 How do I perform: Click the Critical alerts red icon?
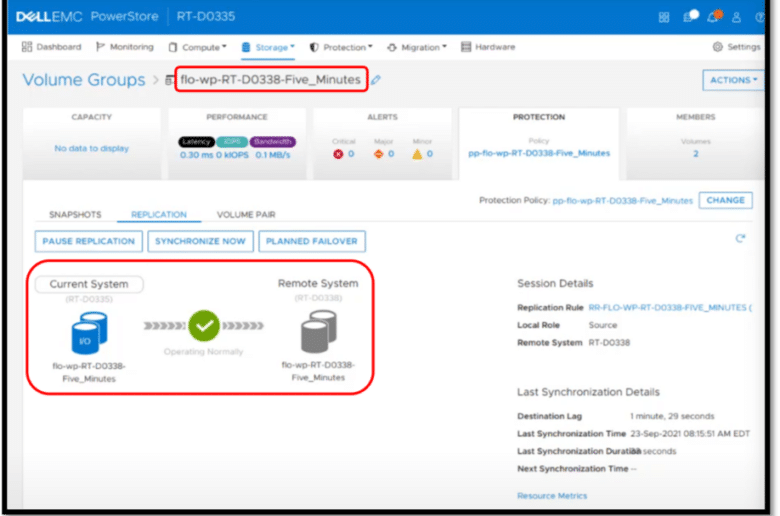(x=338, y=154)
